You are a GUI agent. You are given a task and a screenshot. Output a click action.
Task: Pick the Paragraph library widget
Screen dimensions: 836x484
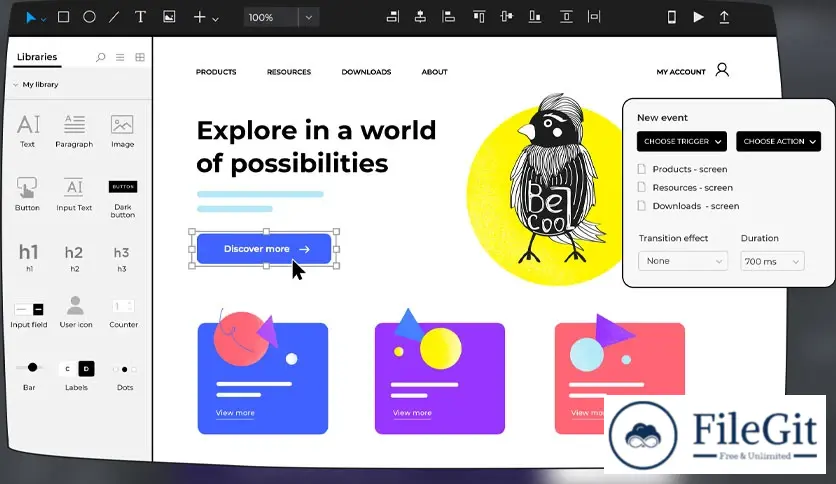[74, 131]
